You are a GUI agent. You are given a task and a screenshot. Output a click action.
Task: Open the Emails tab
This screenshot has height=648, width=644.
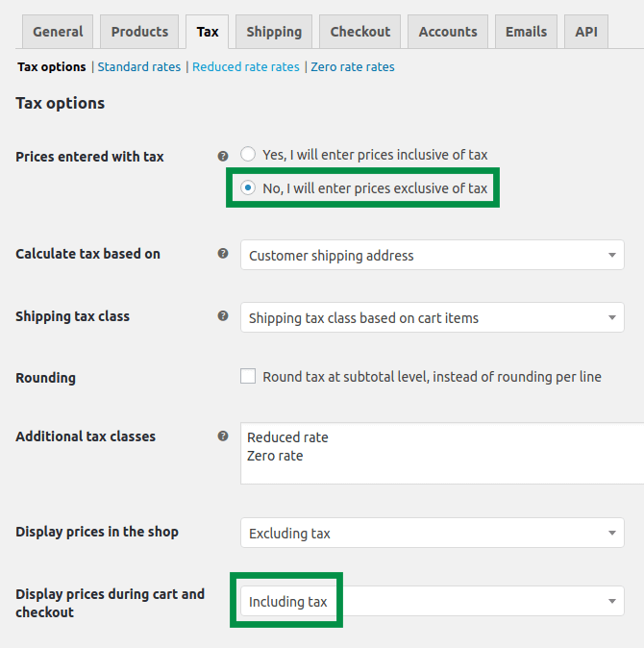pos(526,32)
